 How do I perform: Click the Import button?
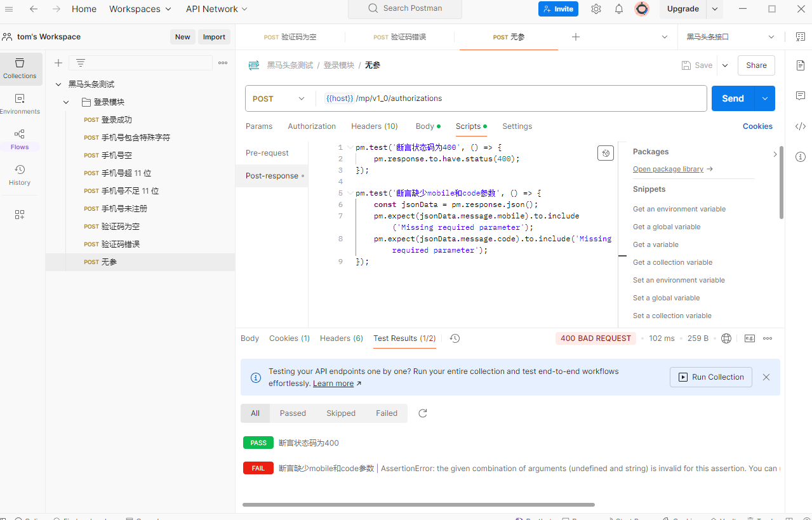(x=214, y=37)
